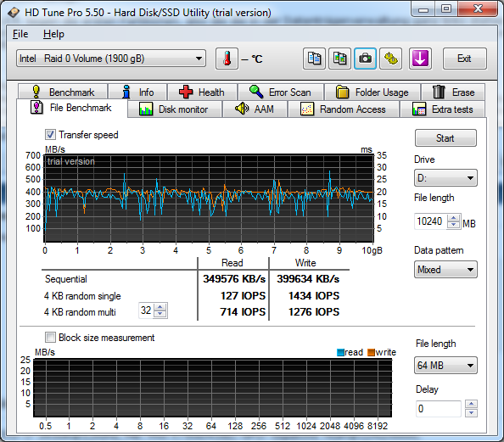This screenshot has width=504, height=442.
Task: Enable Block size measurement checkbox
Action: tap(50, 337)
